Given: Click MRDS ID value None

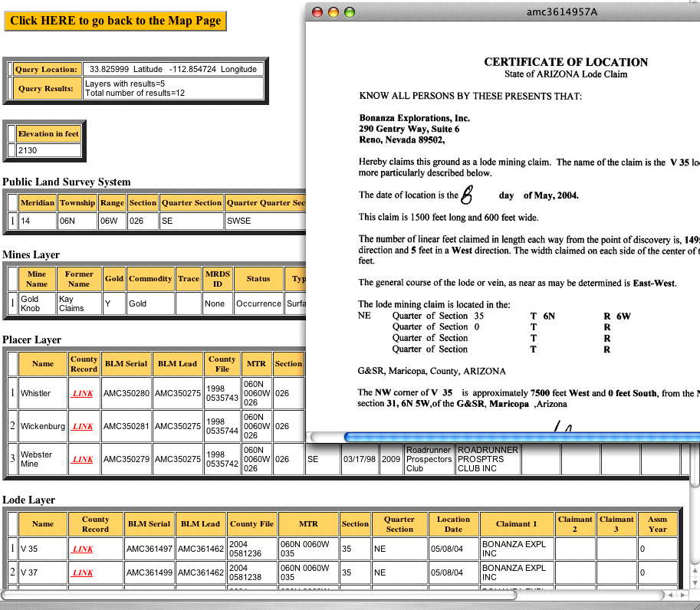Looking at the screenshot, I should [x=218, y=303].
